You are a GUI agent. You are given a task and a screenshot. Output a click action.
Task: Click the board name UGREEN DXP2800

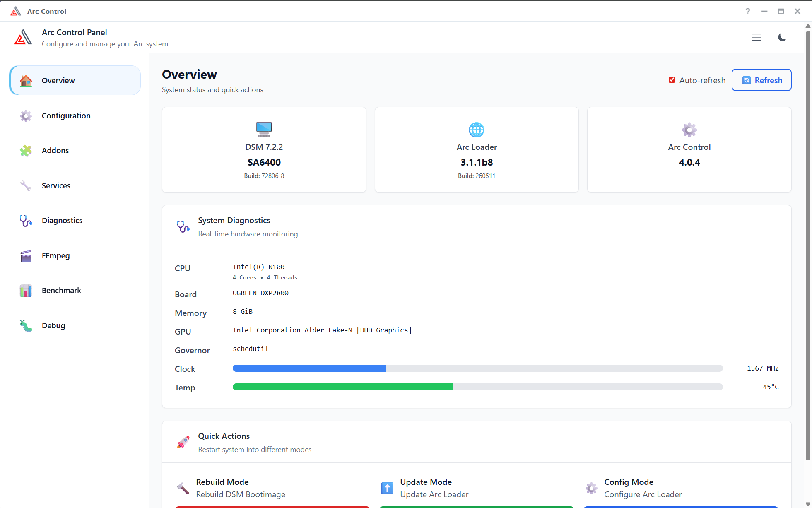pos(260,293)
